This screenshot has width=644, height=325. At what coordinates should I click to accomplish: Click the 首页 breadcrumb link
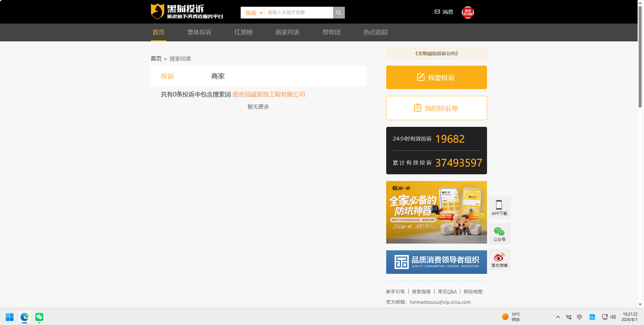pos(156,59)
